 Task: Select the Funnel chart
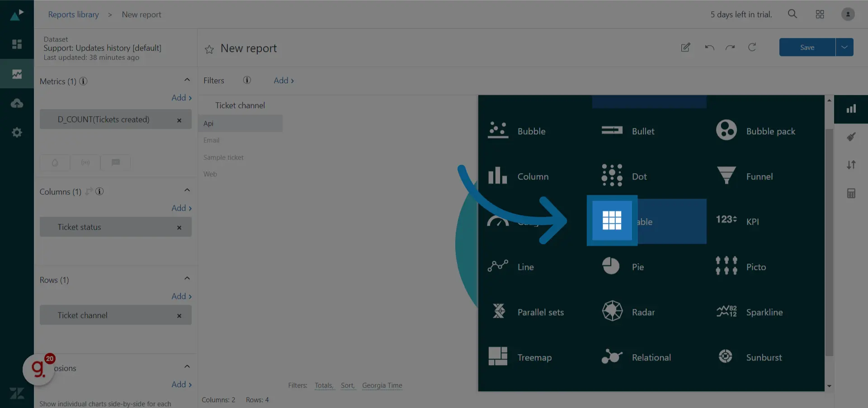pyautogui.click(x=745, y=176)
